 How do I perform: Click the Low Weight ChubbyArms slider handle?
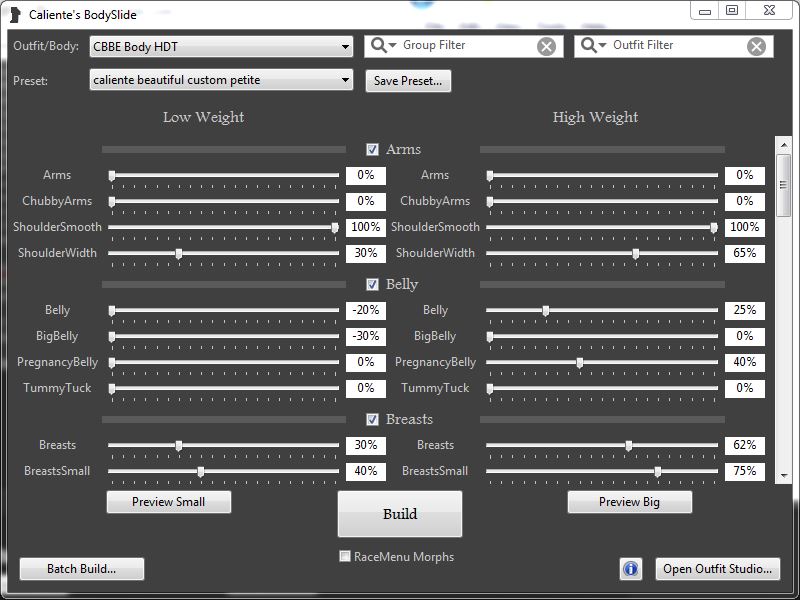pyautogui.click(x=112, y=202)
